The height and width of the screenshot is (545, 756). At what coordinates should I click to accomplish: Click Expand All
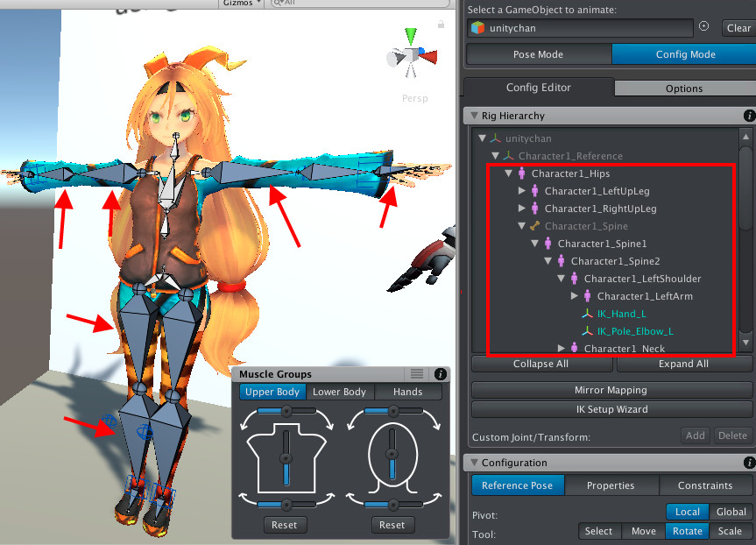point(683,364)
